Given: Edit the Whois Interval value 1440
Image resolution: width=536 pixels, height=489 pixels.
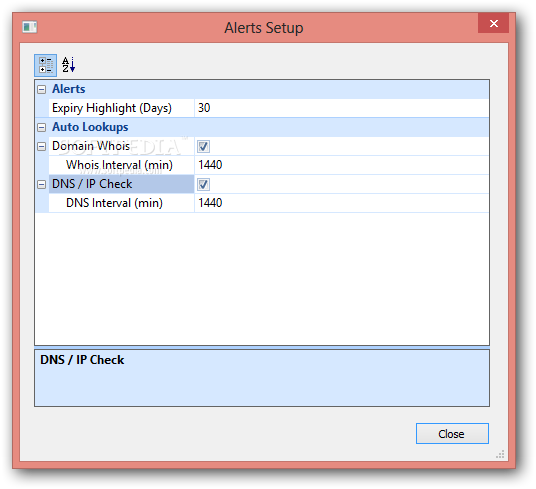Looking at the screenshot, I should coord(341,165).
